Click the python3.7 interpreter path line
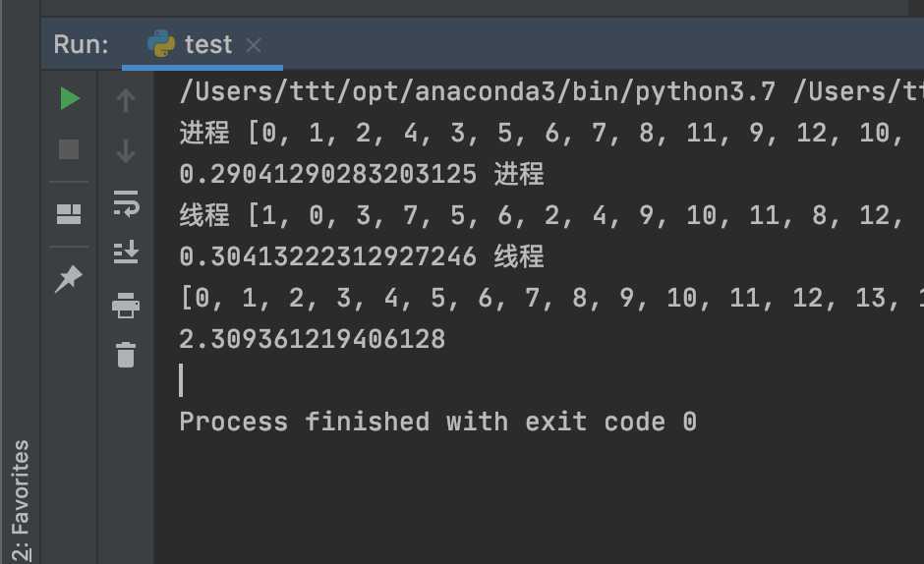924x564 pixels. click(x=551, y=91)
